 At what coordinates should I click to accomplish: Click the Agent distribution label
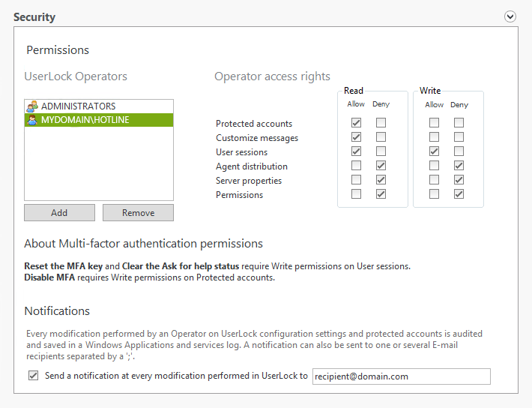(x=252, y=166)
